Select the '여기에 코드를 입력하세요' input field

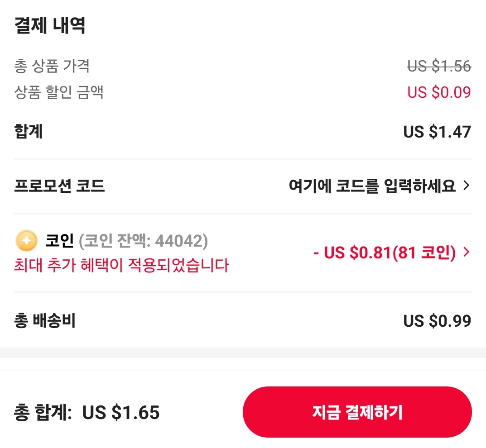[371, 186]
